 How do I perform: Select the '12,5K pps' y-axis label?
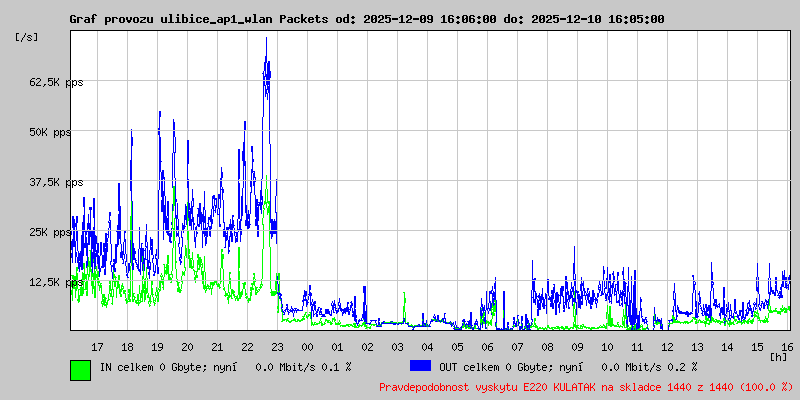tap(56, 282)
